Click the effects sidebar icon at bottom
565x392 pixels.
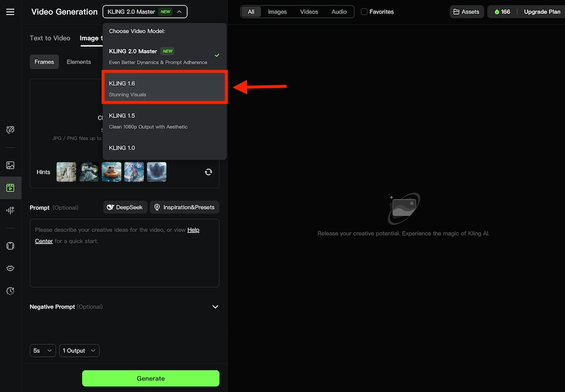tap(10, 291)
